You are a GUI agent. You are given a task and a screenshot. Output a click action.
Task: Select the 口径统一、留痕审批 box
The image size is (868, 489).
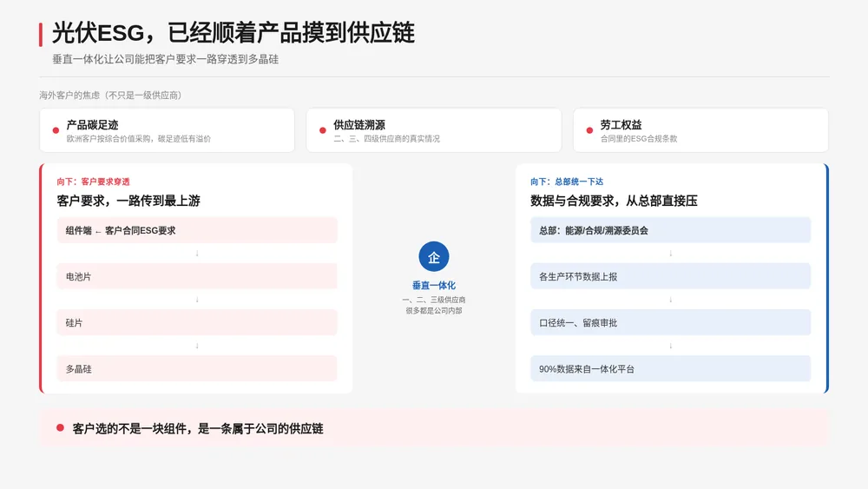click(670, 322)
